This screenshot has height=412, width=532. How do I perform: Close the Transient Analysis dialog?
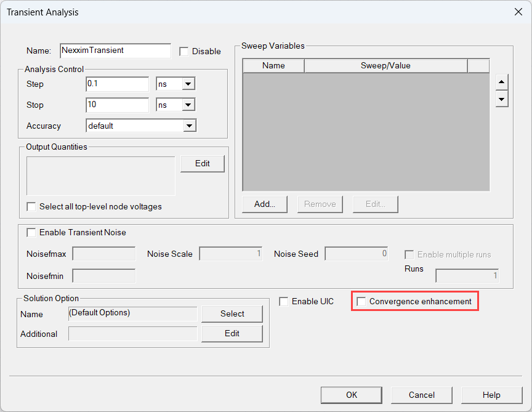point(518,12)
